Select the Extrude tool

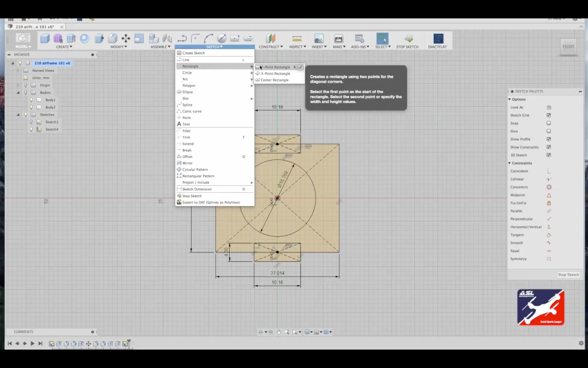[71, 39]
